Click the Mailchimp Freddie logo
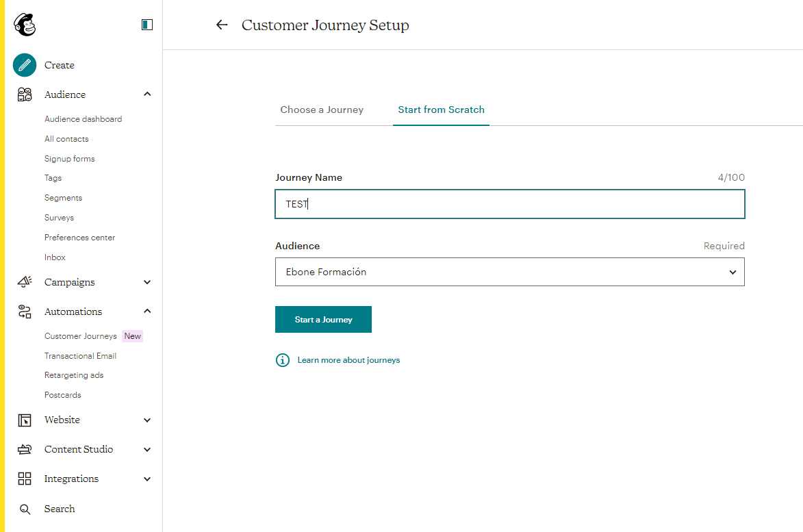Image resolution: width=803 pixels, height=532 pixels. 25,23
